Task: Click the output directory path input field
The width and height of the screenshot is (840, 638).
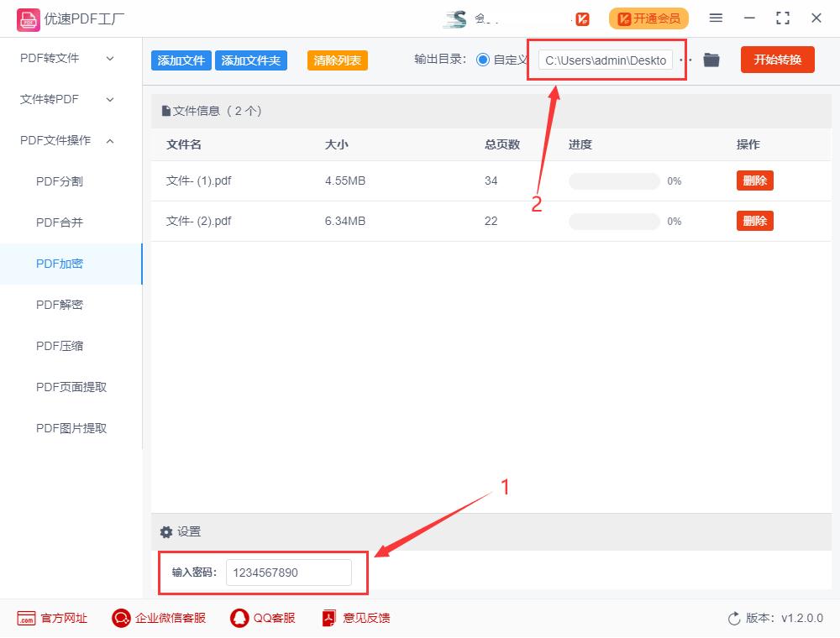Action: (606, 60)
